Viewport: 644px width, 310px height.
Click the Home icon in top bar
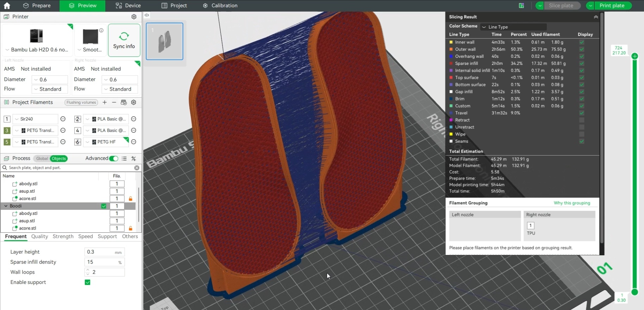pos(7,6)
